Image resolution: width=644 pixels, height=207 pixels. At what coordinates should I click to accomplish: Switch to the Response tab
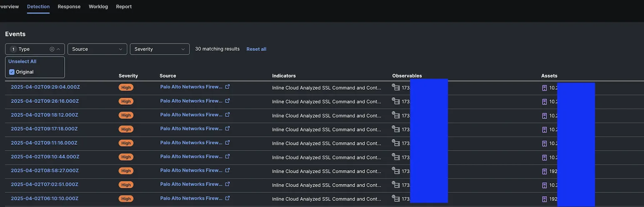[69, 7]
